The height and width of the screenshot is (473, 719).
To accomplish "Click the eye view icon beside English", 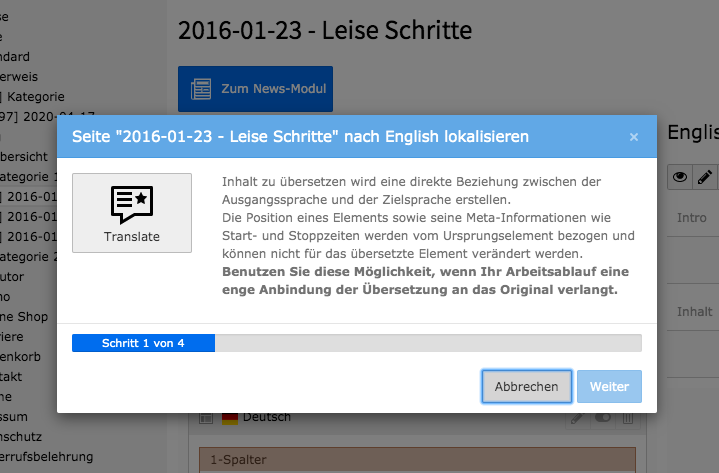I will [680, 177].
